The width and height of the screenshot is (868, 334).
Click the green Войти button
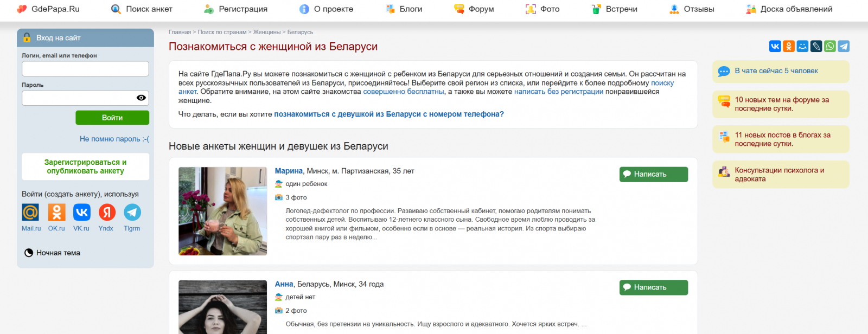point(112,118)
